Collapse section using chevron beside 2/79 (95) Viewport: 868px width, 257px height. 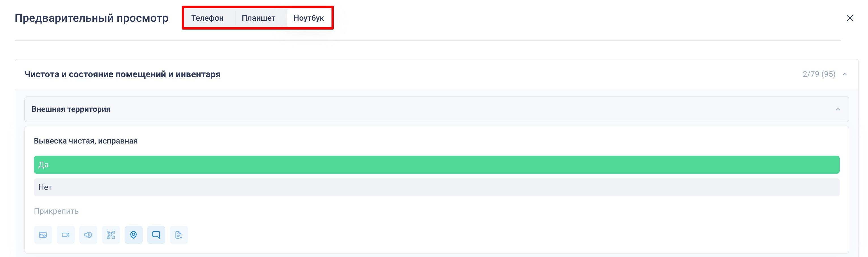(x=845, y=74)
